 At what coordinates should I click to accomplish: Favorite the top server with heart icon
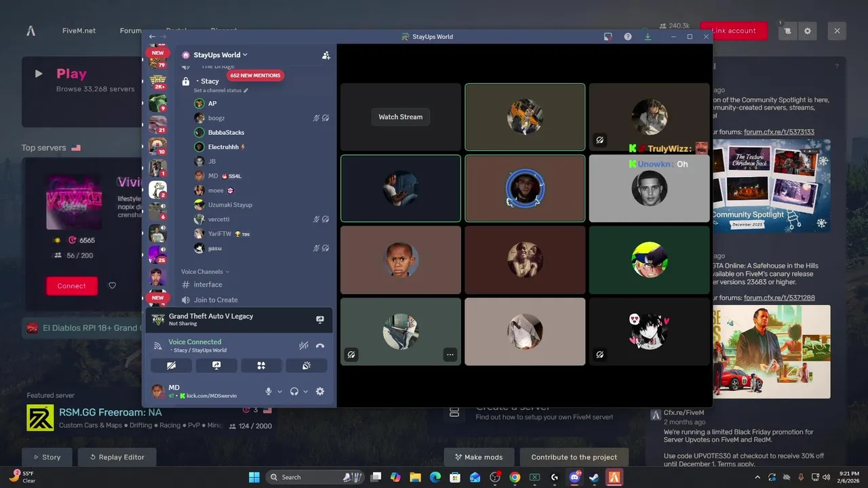click(113, 286)
